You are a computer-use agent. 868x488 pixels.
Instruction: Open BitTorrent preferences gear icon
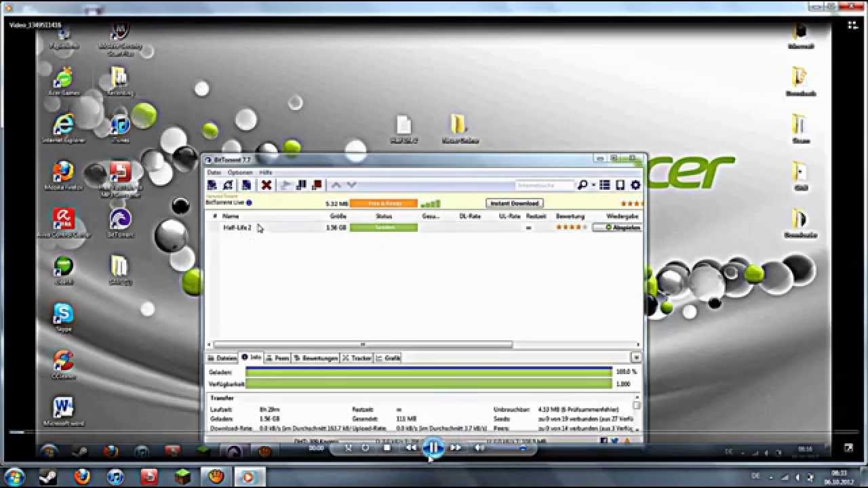tap(635, 185)
